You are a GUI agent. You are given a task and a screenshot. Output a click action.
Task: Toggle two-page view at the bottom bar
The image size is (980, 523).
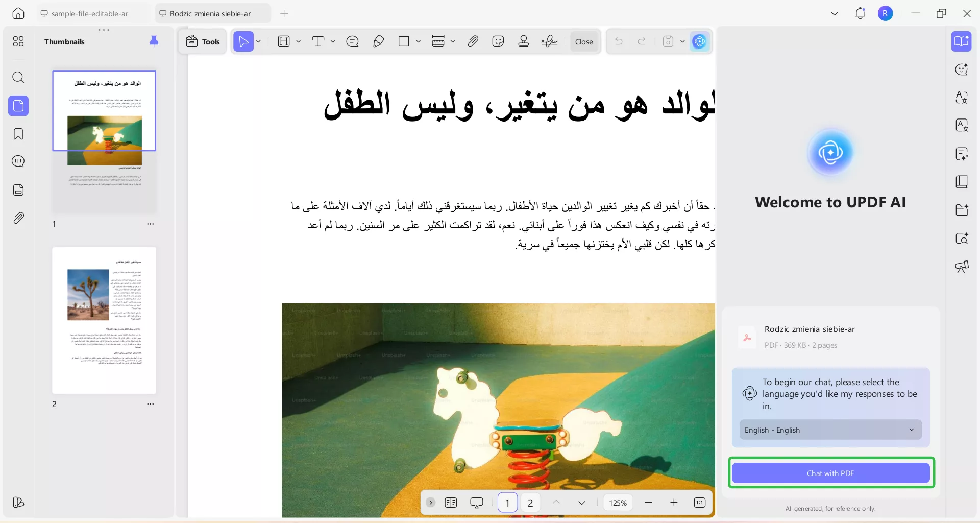pyautogui.click(x=451, y=503)
